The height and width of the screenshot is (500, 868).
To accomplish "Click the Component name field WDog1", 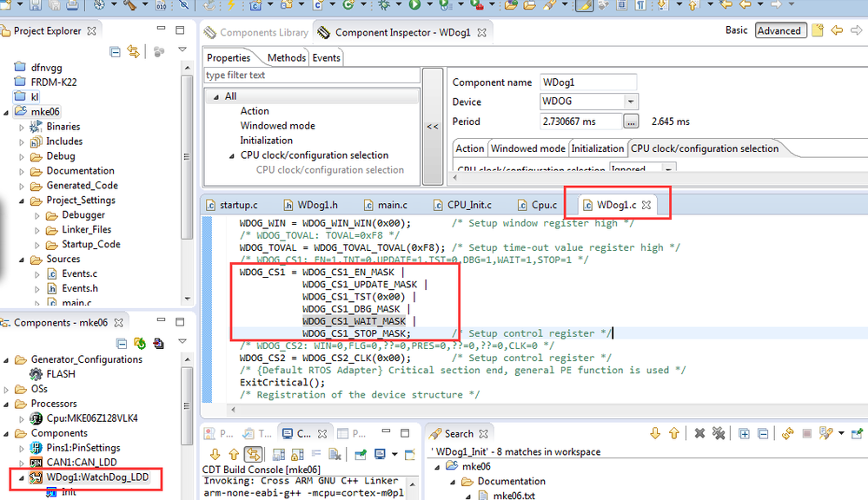I will coord(588,82).
